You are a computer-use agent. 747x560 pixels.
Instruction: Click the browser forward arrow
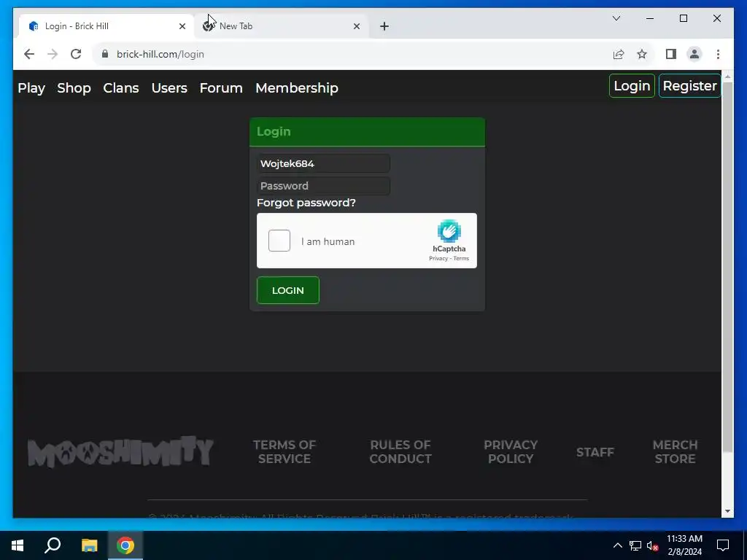click(x=53, y=54)
